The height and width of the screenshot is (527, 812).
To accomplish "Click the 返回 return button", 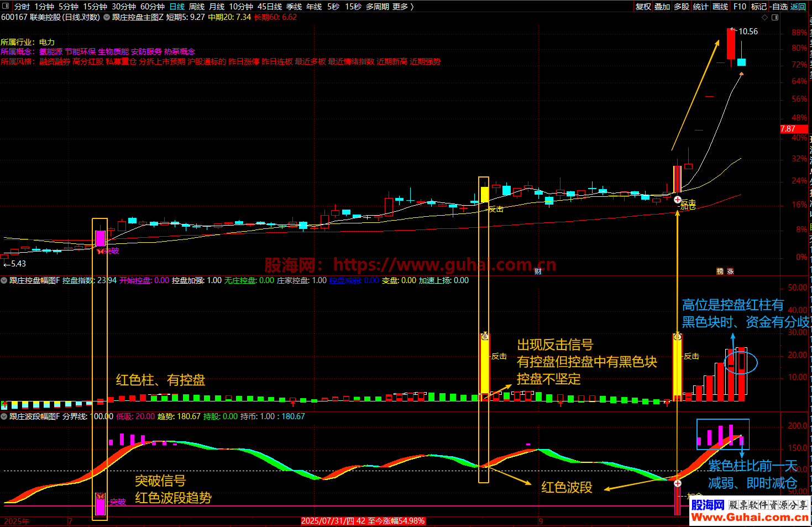I will [x=798, y=7].
